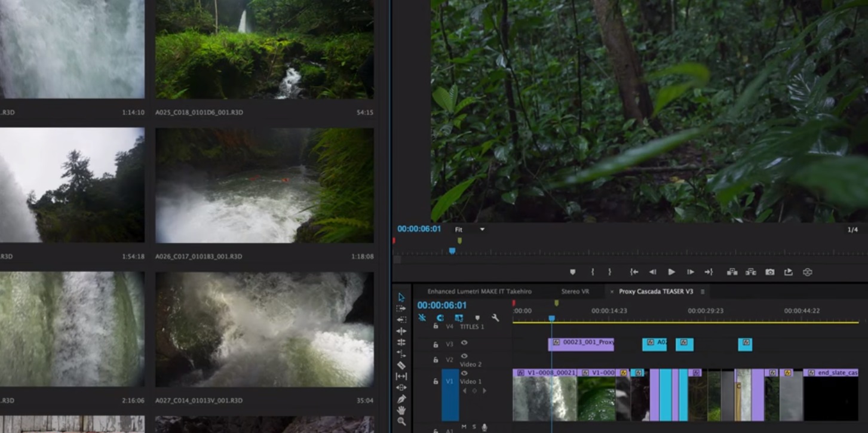Open playback resolution 1/4 dropdown
Screen dimensions: 868x433
coord(852,229)
